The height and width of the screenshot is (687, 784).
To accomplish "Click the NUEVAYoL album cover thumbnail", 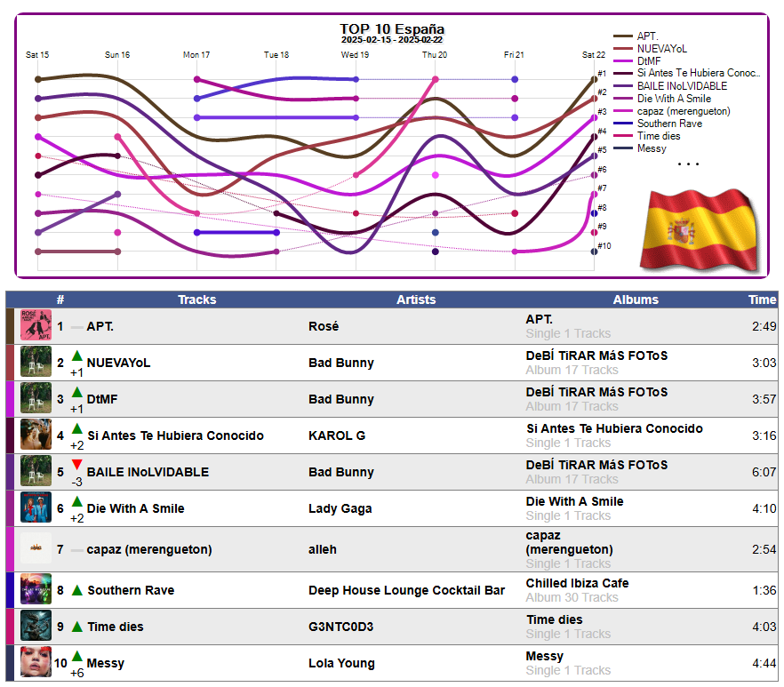I will 36,362.
